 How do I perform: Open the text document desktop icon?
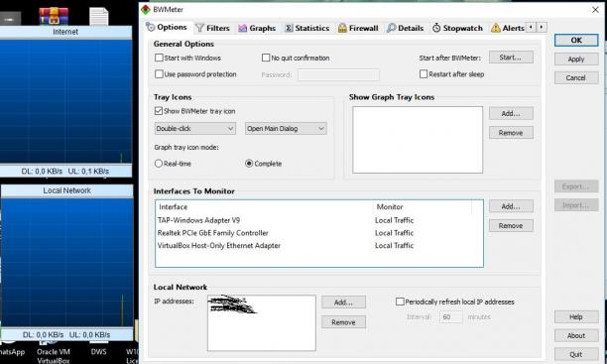point(99,17)
